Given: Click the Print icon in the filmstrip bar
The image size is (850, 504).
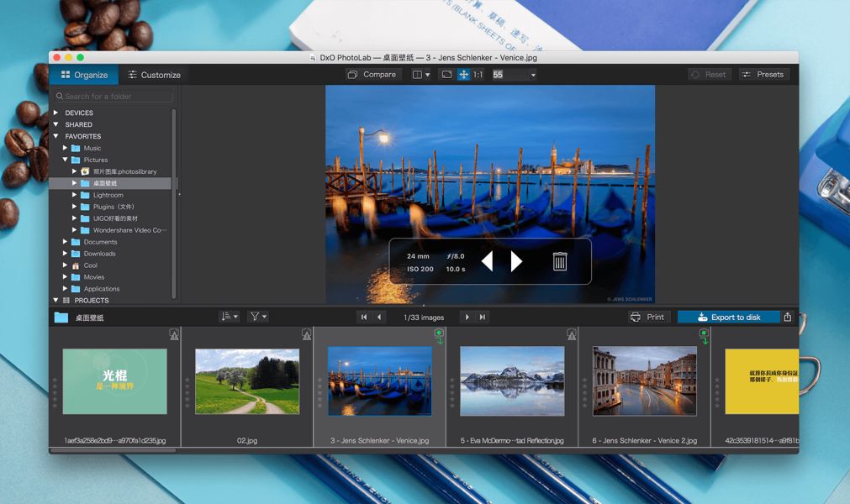Looking at the screenshot, I should 647,317.
